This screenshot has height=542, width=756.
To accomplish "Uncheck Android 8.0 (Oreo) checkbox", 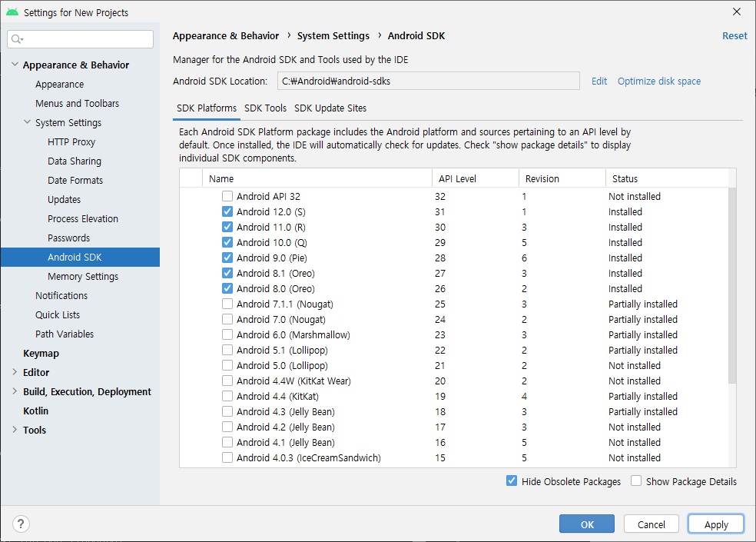I will click(227, 288).
